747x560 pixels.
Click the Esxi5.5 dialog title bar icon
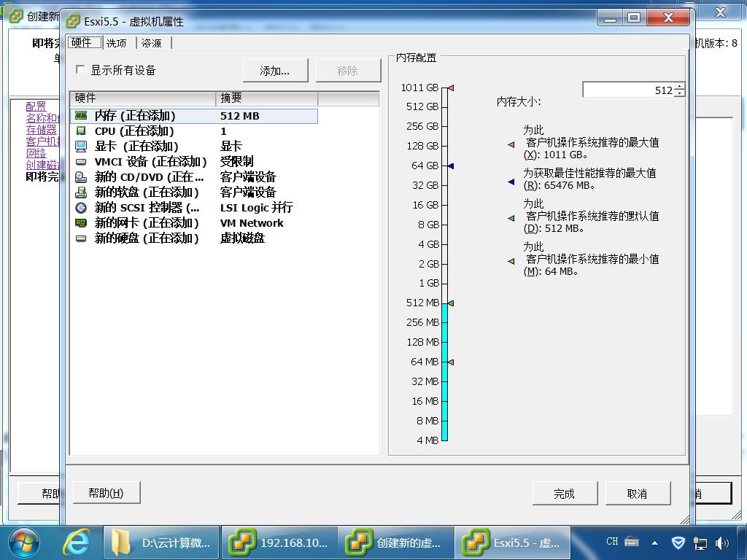pyautogui.click(x=72, y=21)
